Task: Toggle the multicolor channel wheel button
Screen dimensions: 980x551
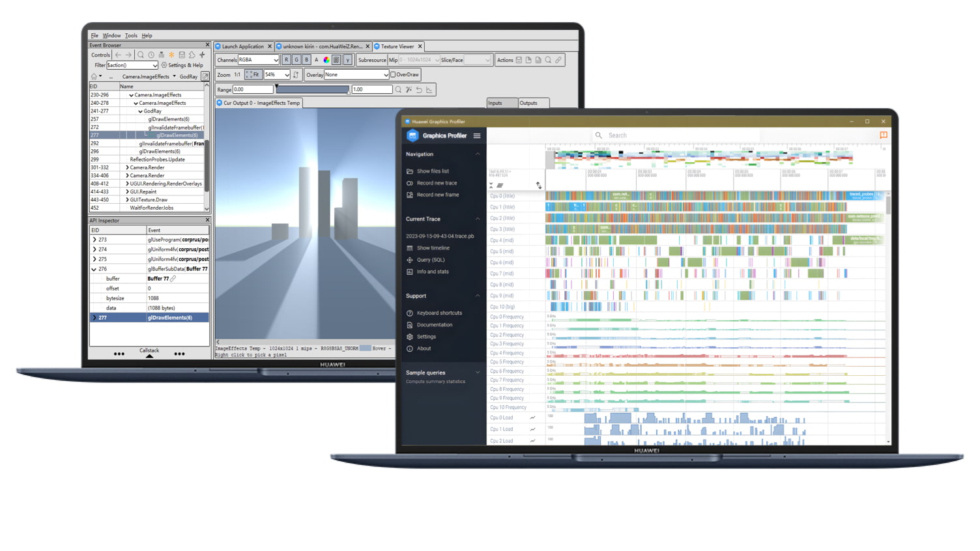Action: tap(326, 60)
